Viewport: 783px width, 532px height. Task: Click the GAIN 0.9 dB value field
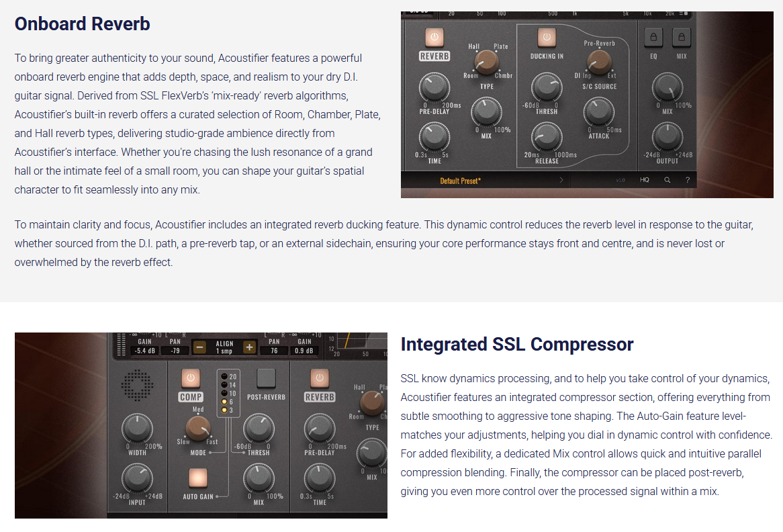pos(304,351)
